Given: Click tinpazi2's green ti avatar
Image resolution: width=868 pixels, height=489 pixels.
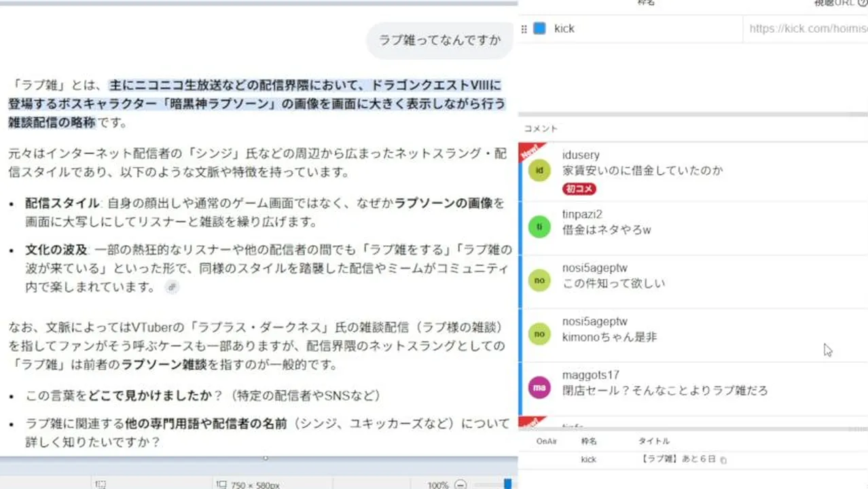Looking at the screenshot, I should [x=539, y=227].
